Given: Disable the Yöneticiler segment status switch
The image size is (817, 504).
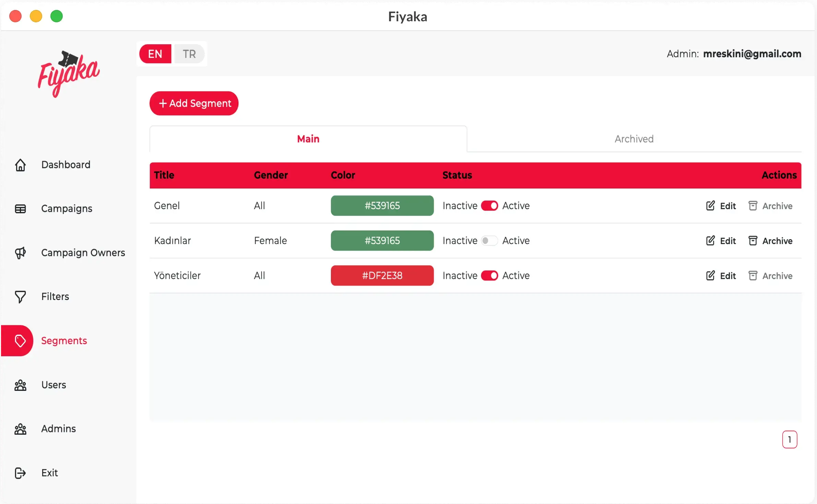Looking at the screenshot, I should point(489,276).
